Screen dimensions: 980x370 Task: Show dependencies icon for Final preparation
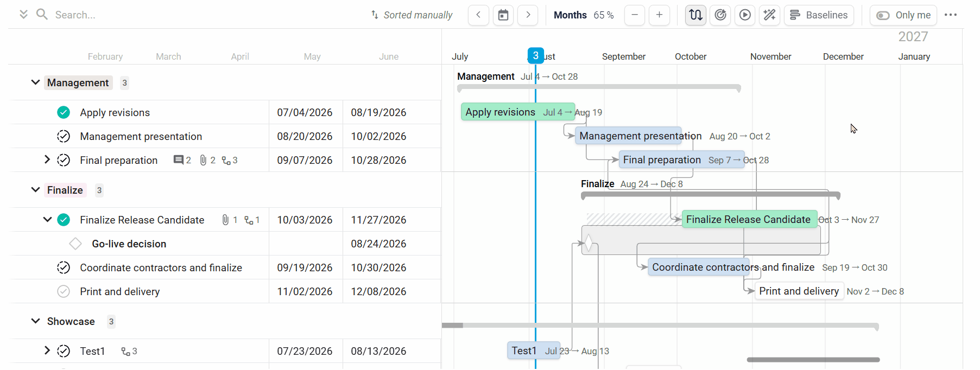pos(230,161)
